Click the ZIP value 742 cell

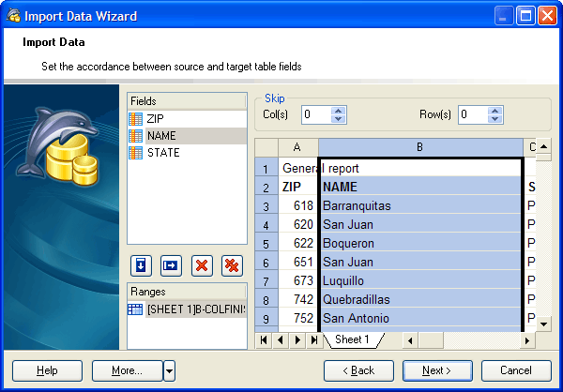coord(298,299)
